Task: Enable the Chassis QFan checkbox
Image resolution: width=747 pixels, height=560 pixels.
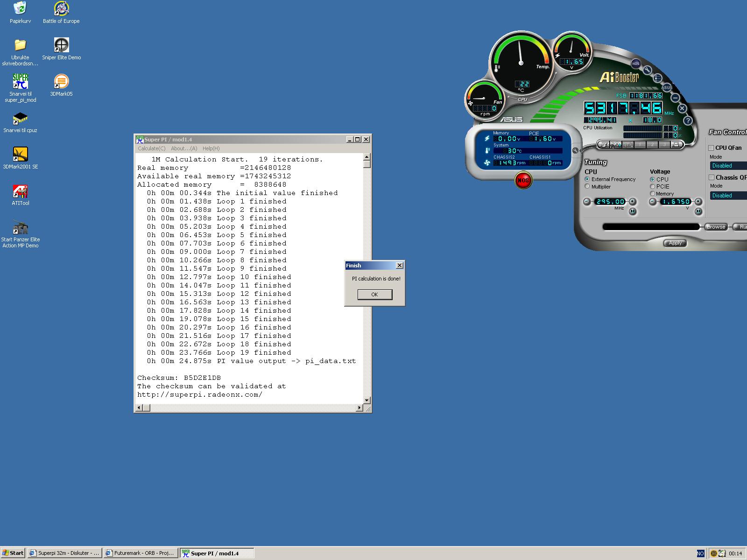Action: [712, 177]
